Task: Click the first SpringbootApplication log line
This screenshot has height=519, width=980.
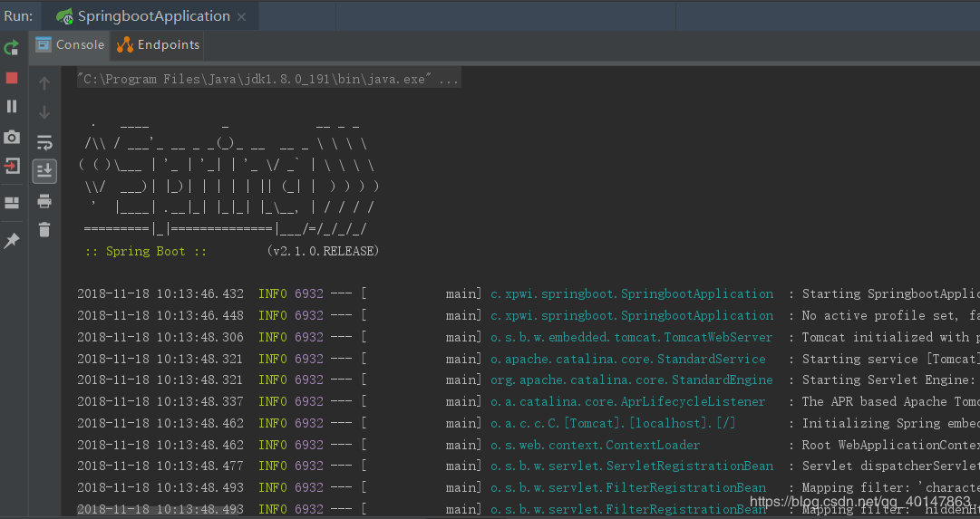Action: tap(631, 294)
